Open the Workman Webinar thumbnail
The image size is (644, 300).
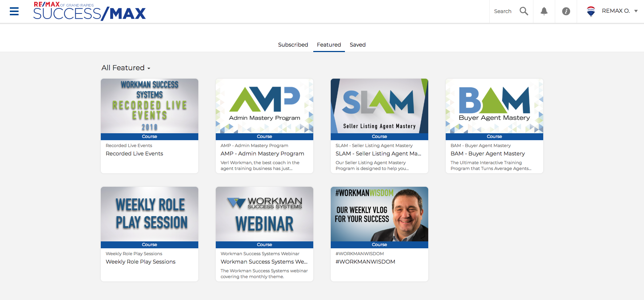coord(265,214)
